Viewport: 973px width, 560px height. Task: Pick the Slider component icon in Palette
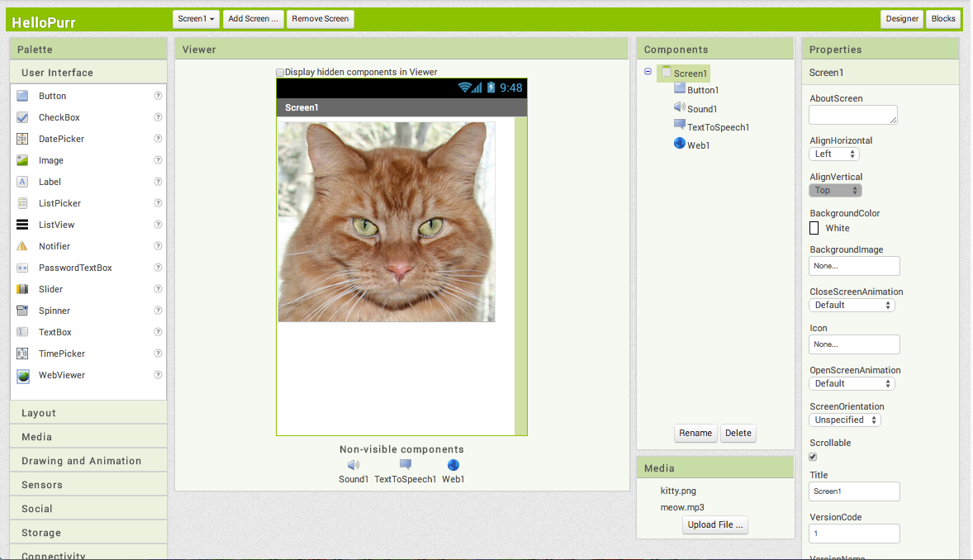click(22, 289)
